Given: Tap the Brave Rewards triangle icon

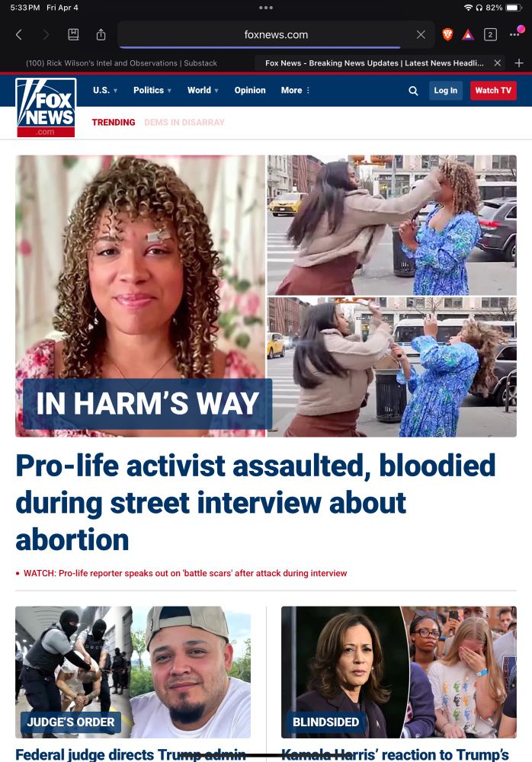Looking at the screenshot, I should coord(468,34).
